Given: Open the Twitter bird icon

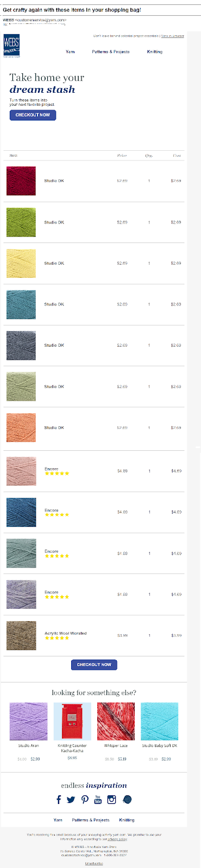Looking at the screenshot, I should pos(71,800).
